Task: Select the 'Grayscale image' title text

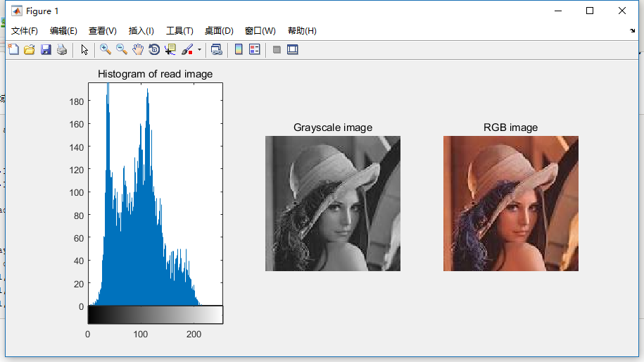Action: tap(333, 127)
